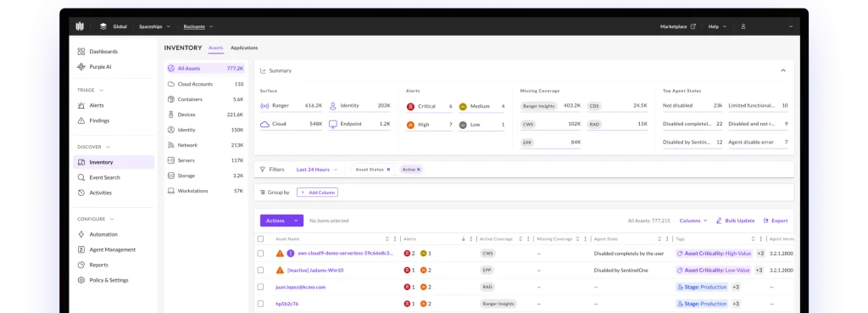The image size is (868, 313).
Task: Open the Columns dropdown above the table
Action: (x=693, y=221)
